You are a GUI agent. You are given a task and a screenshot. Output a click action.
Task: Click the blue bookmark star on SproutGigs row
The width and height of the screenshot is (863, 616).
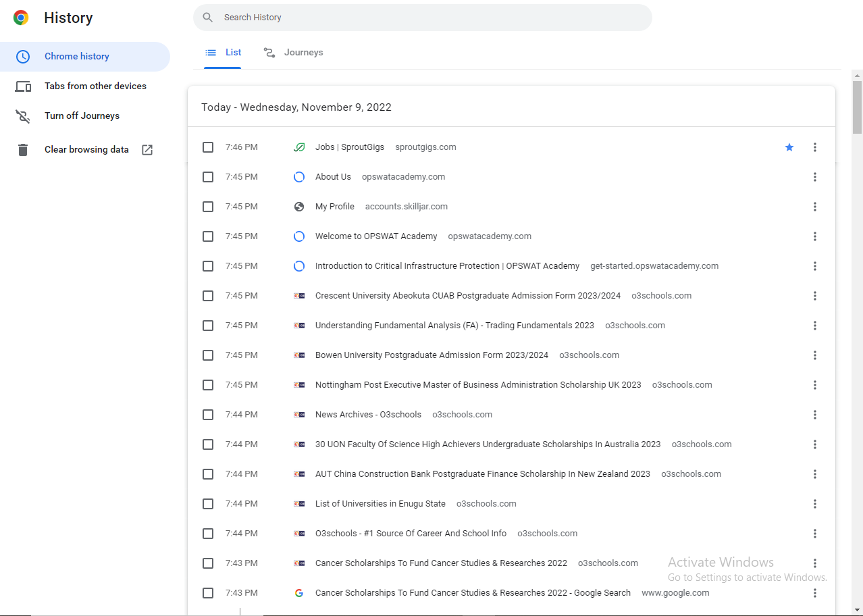[x=789, y=147]
